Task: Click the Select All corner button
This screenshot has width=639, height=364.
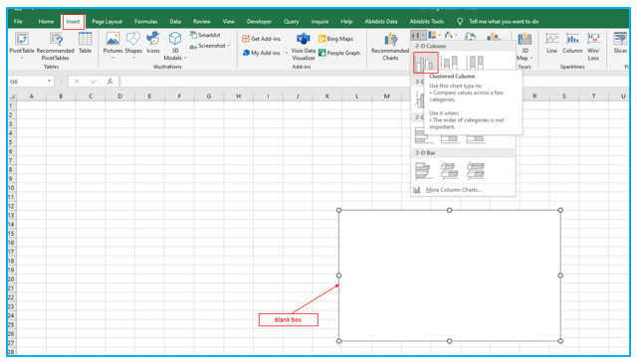Action: pyautogui.click(x=12, y=96)
